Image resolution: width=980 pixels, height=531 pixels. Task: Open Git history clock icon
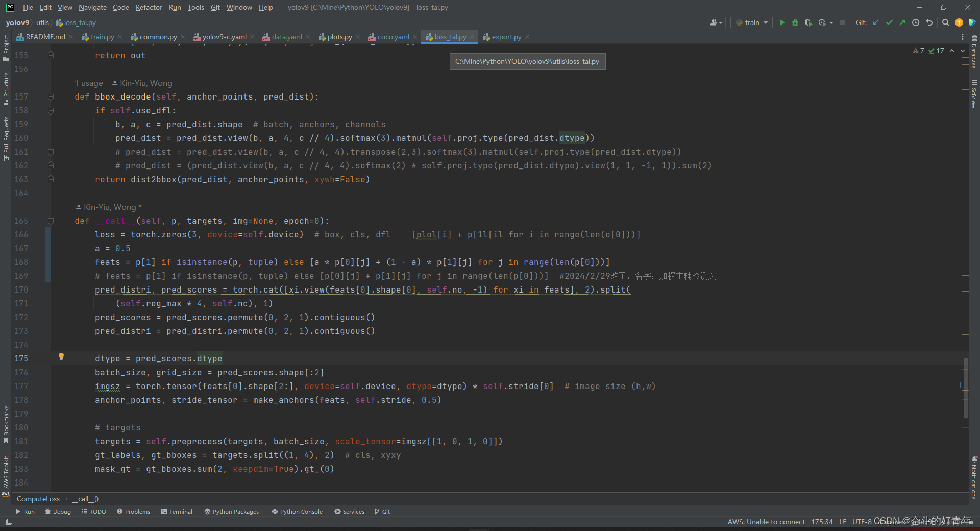point(916,22)
